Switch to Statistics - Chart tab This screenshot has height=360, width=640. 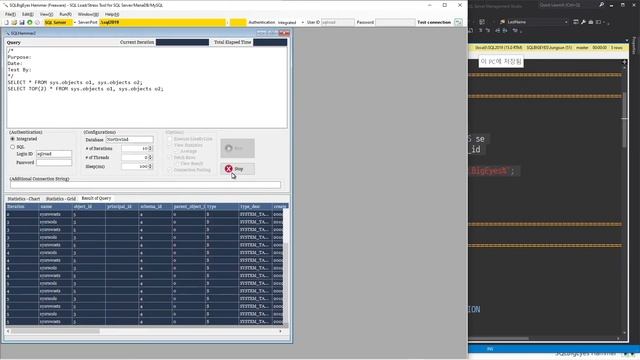point(24,199)
